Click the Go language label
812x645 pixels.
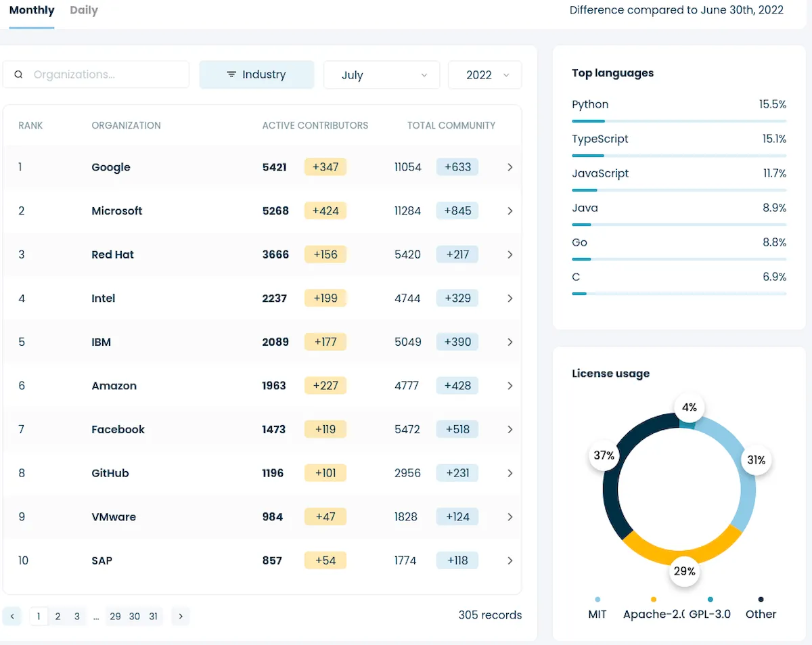pos(579,242)
